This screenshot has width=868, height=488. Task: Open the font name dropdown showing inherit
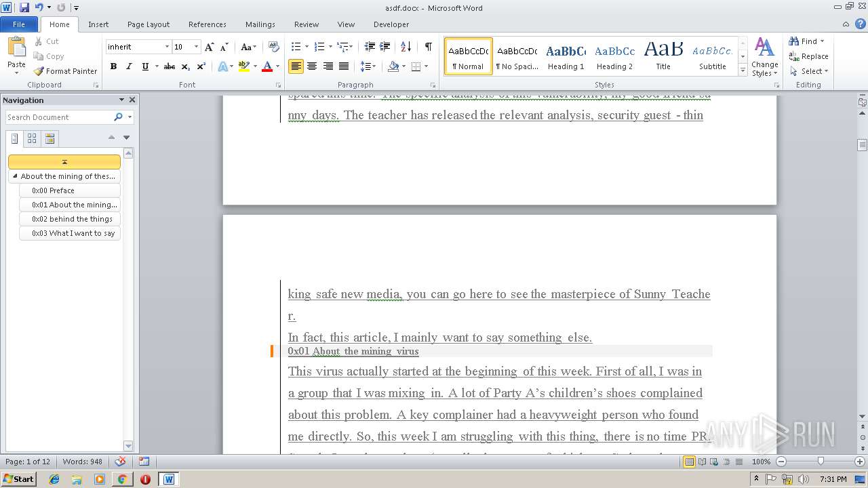tap(167, 47)
